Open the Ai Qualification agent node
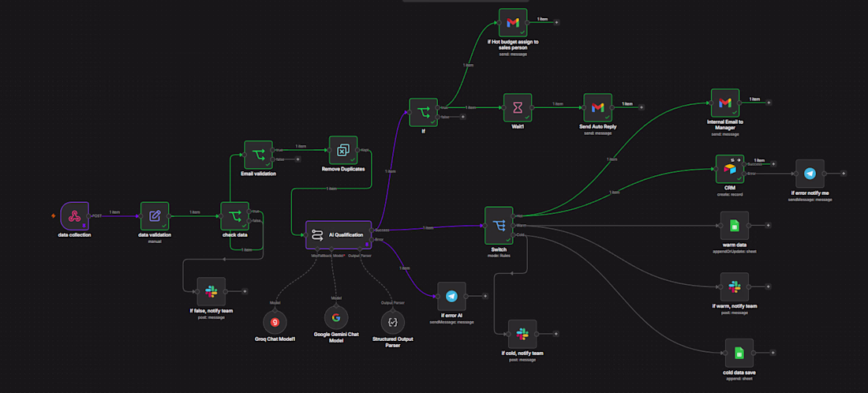The height and width of the screenshot is (393, 868). 339,234
